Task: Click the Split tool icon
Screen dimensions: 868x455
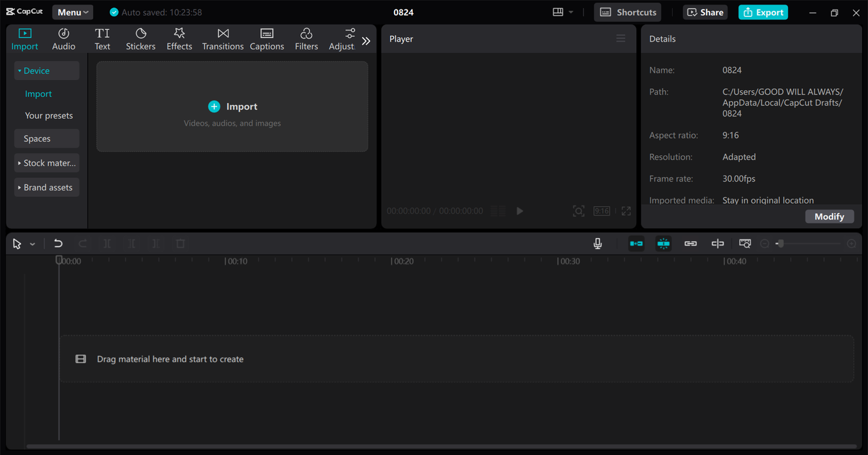Action: 107,243
